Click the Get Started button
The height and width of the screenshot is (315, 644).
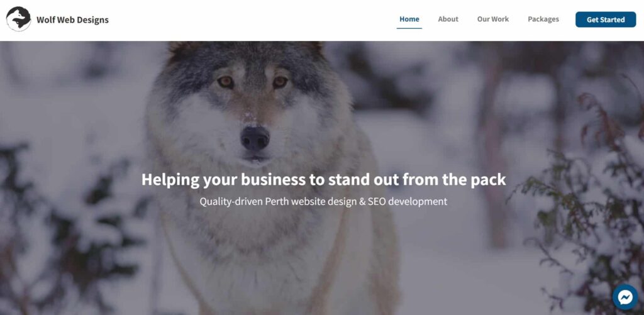coord(606,19)
